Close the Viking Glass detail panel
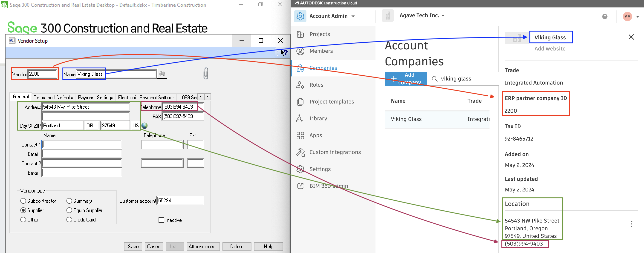Viewport: 644px width, 253px height. (x=631, y=37)
